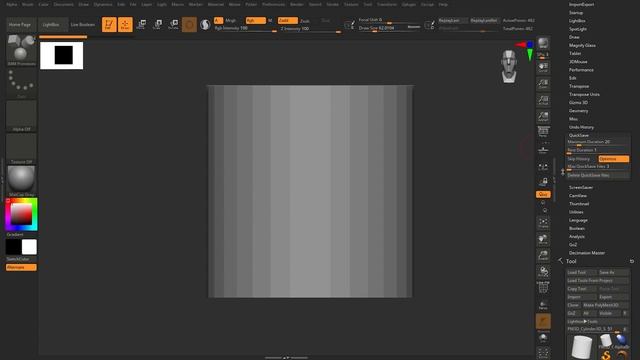This screenshot has height=360, width=640.
Task: Open the MatCap Gray material sphere
Action: tap(21, 181)
